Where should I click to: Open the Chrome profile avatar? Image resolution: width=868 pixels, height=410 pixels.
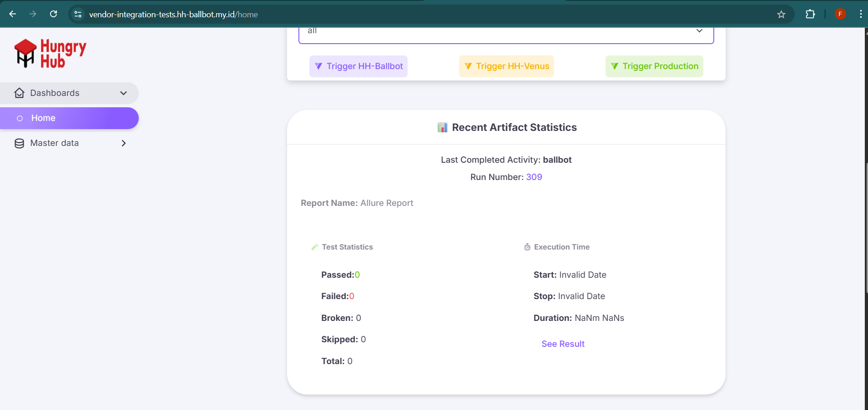pos(840,14)
